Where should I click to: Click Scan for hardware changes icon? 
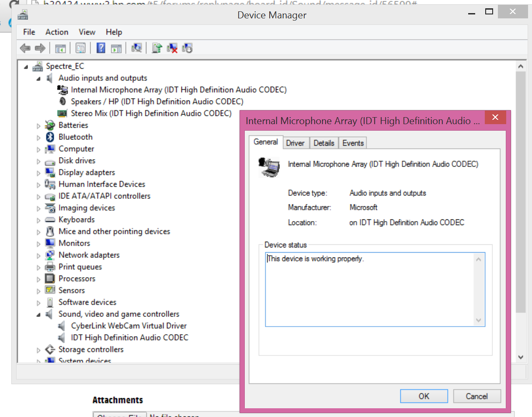tap(137, 48)
